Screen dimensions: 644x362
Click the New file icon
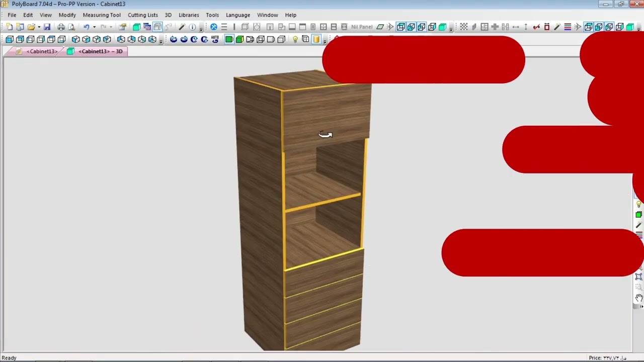pyautogui.click(x=9, y=27)
